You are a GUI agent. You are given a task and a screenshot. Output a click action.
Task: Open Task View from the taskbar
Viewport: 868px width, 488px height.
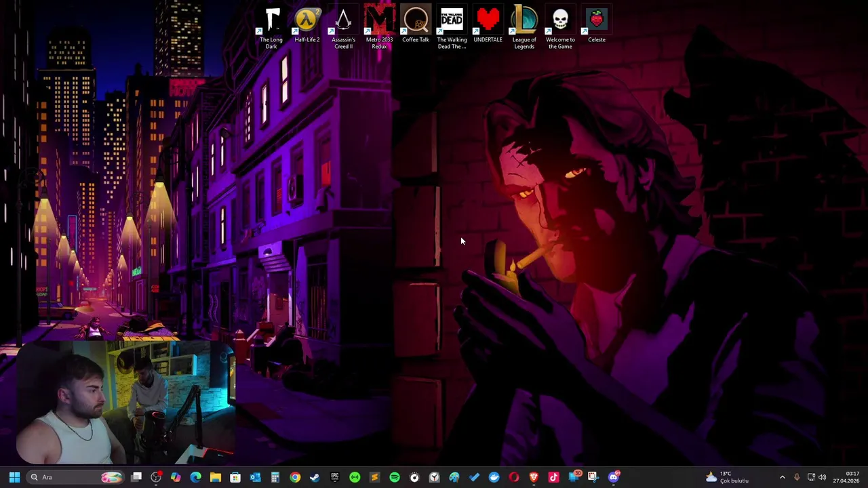(136, 477)
